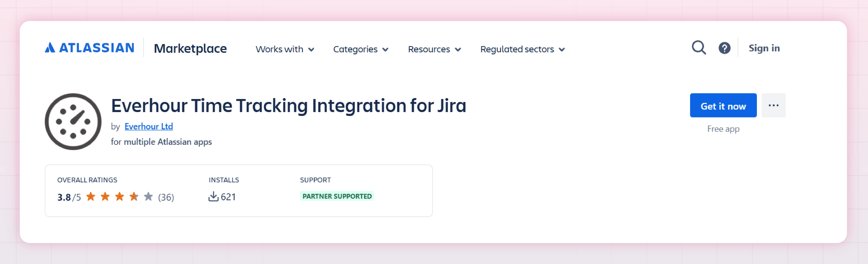Click the 3.8/5 rating value
This screenshot has width=868, height=264.
(69, 197)
